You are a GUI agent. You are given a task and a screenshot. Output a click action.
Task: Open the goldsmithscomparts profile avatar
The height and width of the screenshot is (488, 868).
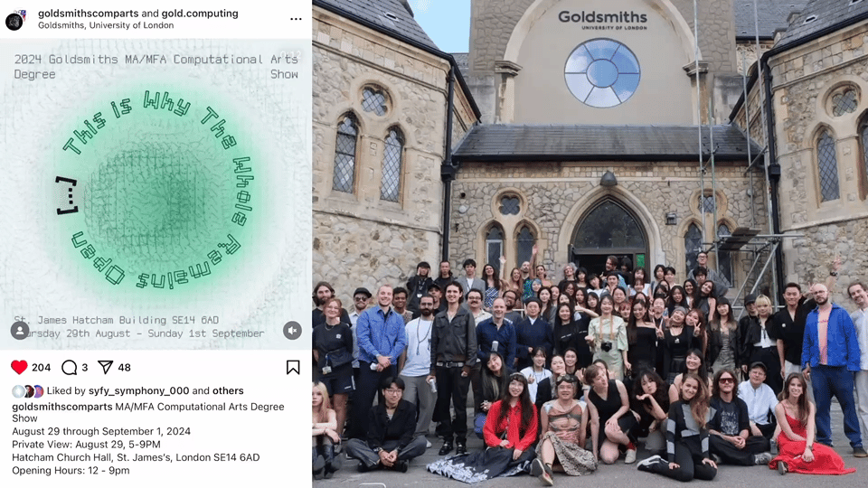click(14, 20)
